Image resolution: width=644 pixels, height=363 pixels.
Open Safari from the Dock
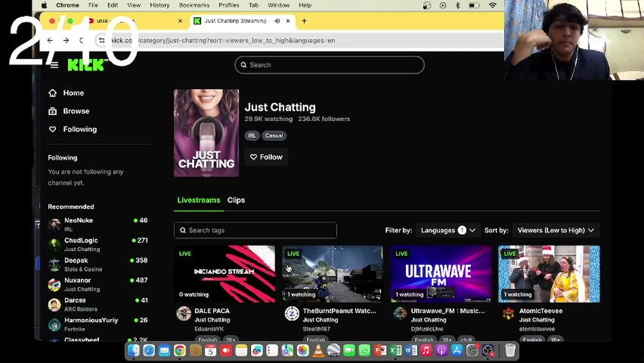pyautogui.click(x=149, y=350)
